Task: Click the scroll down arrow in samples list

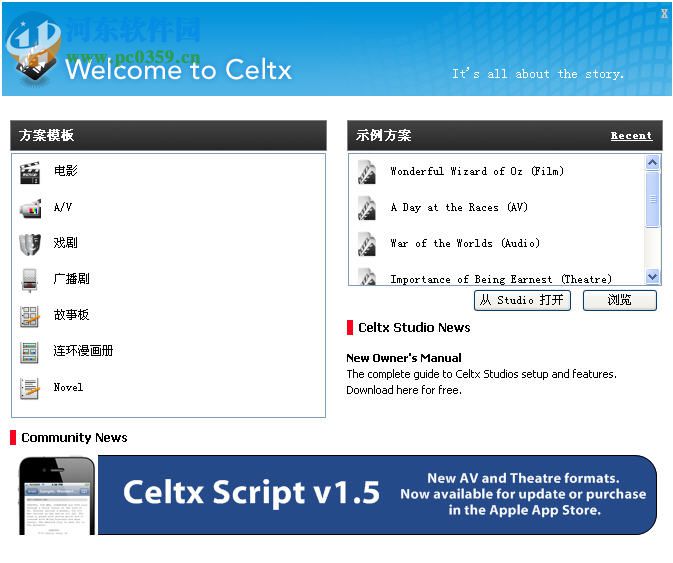Action: pos(652,277)
